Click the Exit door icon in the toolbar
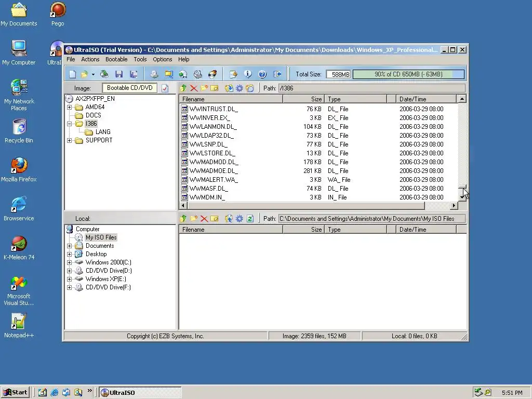Screen dimensions: 532x399 coord(277,74)
